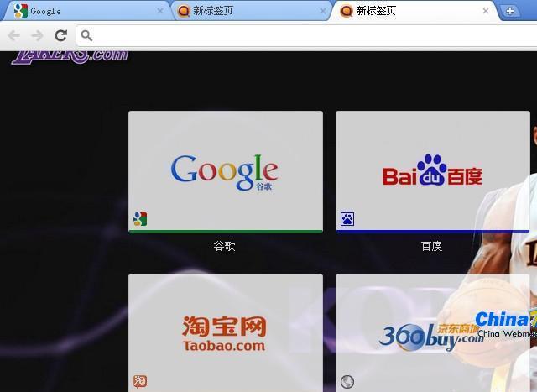This screenshot has width=537, height=392.
Task: Switch to the Google tab
Action: tap(84, 11)
